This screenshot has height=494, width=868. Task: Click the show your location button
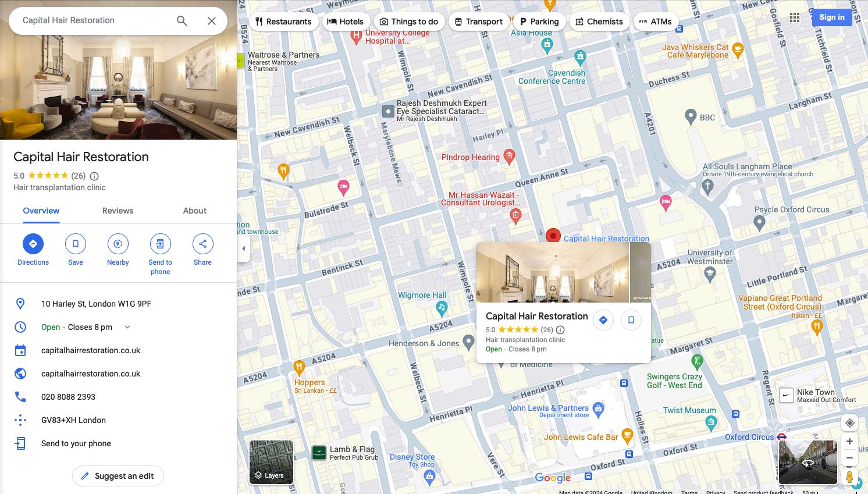(x=850, y=423)
